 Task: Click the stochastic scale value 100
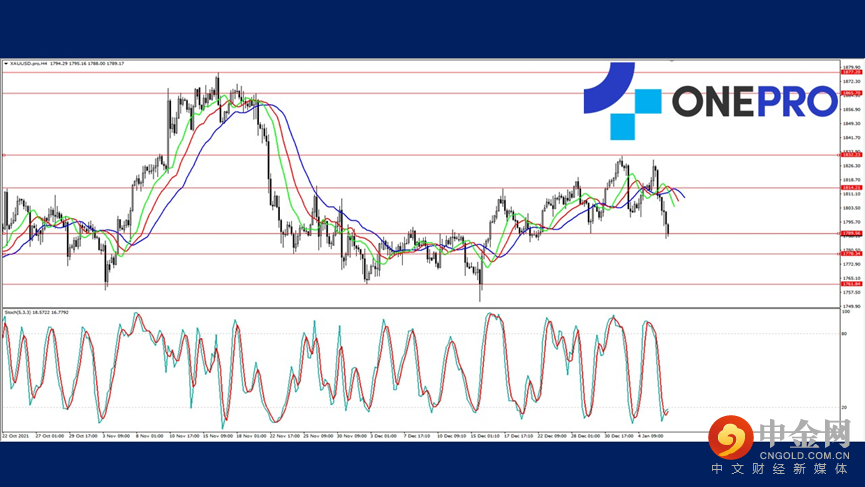click(x=846, y=312)
